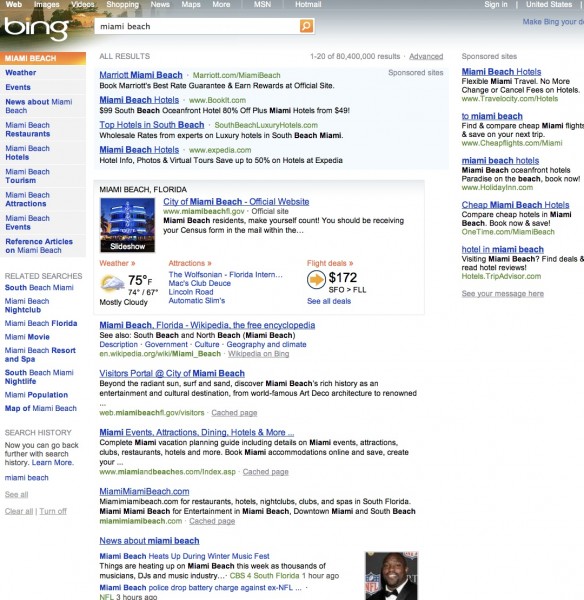Open MiamiMiamiBeach.com result
This screenshot has height=600, width=584.
point(144,492)
